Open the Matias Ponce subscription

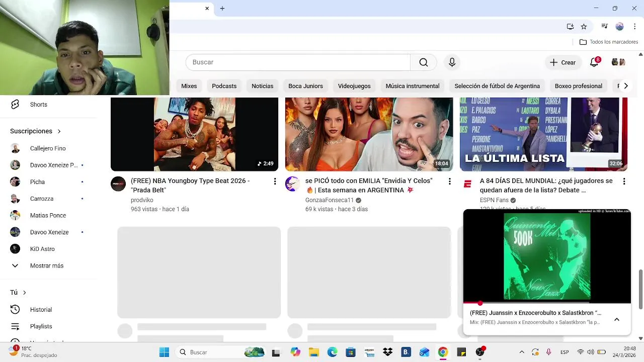click(x=48, y=215)
